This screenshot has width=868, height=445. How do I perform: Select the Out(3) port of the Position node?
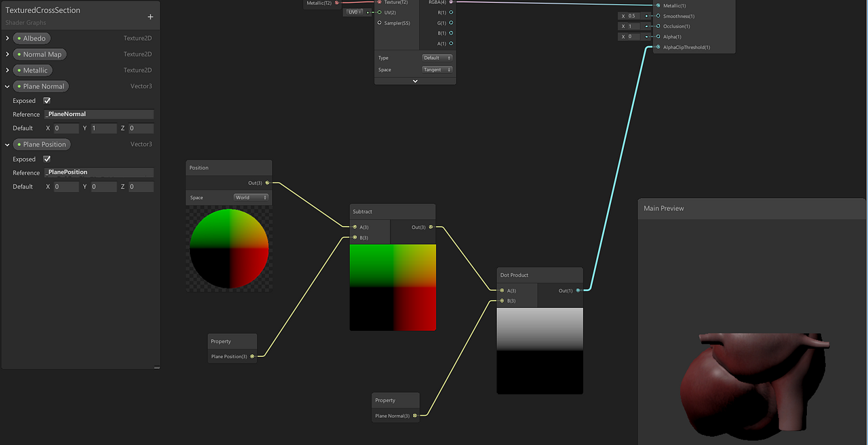click(266, 182)
